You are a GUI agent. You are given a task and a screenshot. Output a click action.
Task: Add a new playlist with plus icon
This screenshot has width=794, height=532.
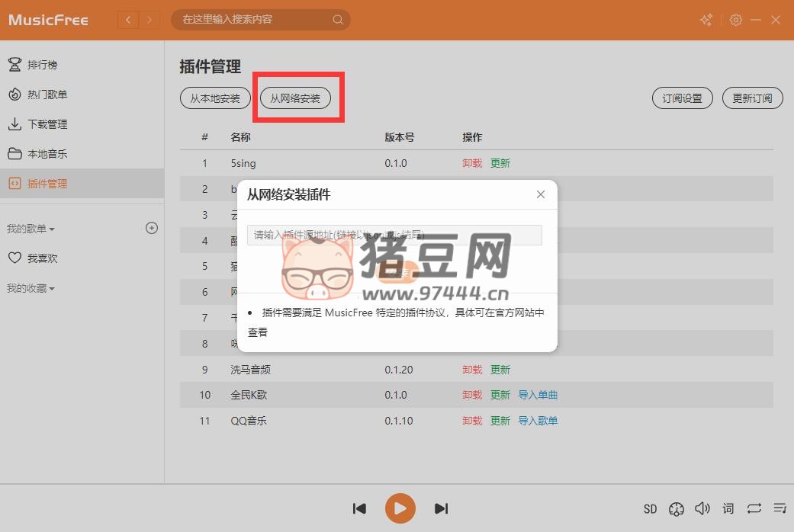tap(152, 229)
